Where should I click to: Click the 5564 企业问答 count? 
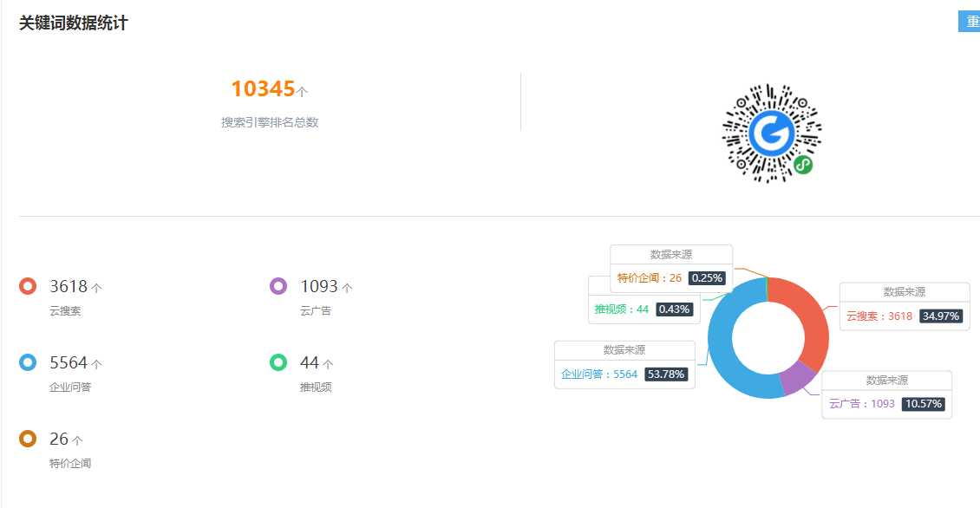tap(69, 362)
